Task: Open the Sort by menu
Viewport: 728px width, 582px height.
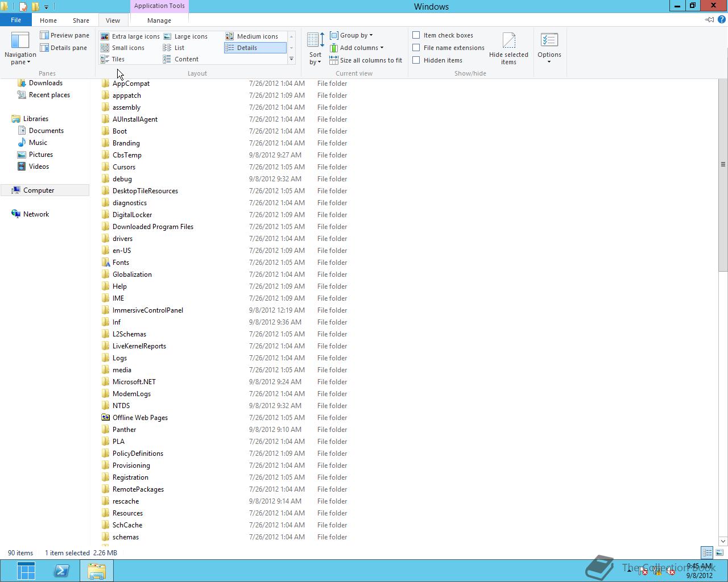Action: (x=315, y=48)
